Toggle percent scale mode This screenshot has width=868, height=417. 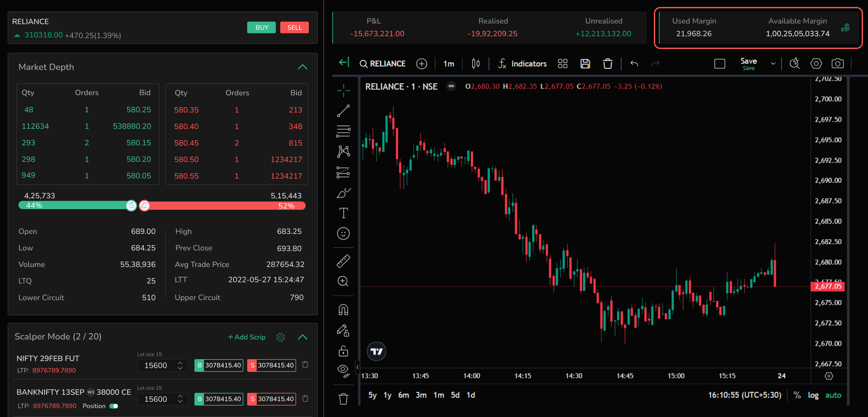tap(797, 395)
